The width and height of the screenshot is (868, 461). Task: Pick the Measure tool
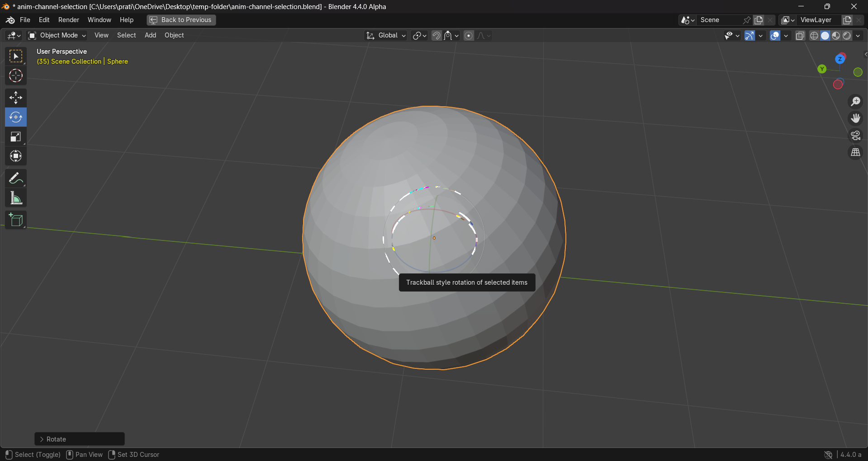click(16, 198)
